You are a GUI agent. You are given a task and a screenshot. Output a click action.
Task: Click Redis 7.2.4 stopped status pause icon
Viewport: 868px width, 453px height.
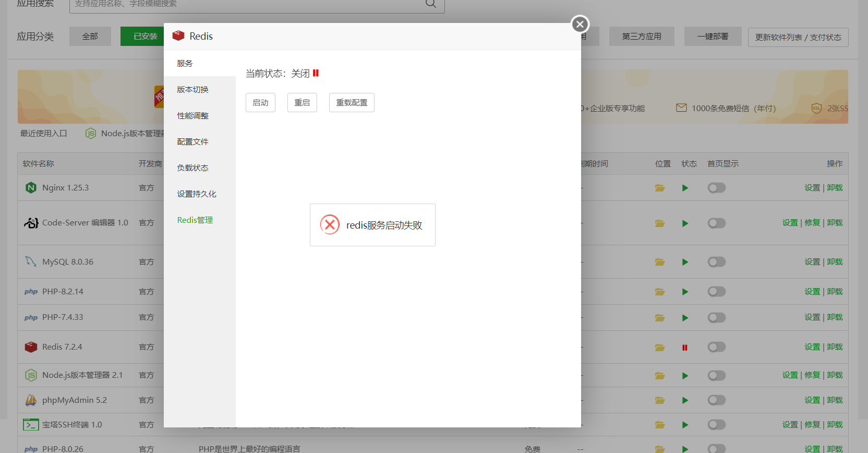tap(685, 348)
